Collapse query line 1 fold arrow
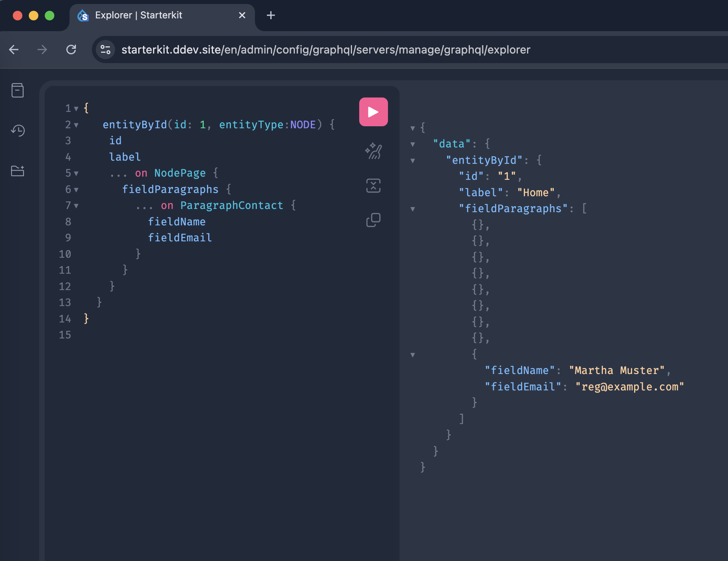The image size is (728, 561). click(x=76, y=108)
